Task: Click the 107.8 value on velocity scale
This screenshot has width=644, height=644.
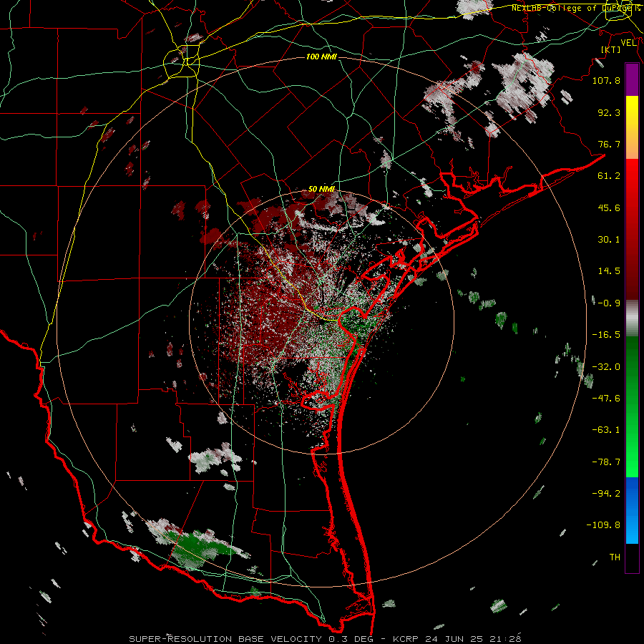Action: 606,80
